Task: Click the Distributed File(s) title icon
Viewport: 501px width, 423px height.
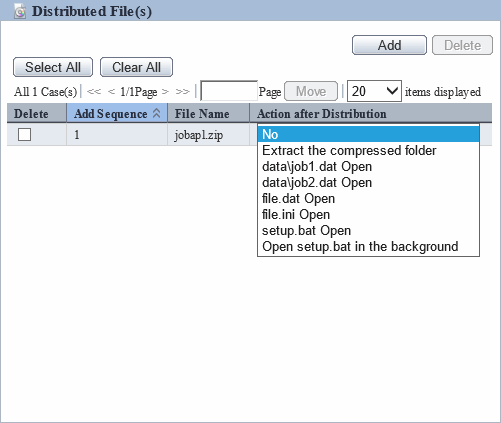Action: [x=20, y=11]
